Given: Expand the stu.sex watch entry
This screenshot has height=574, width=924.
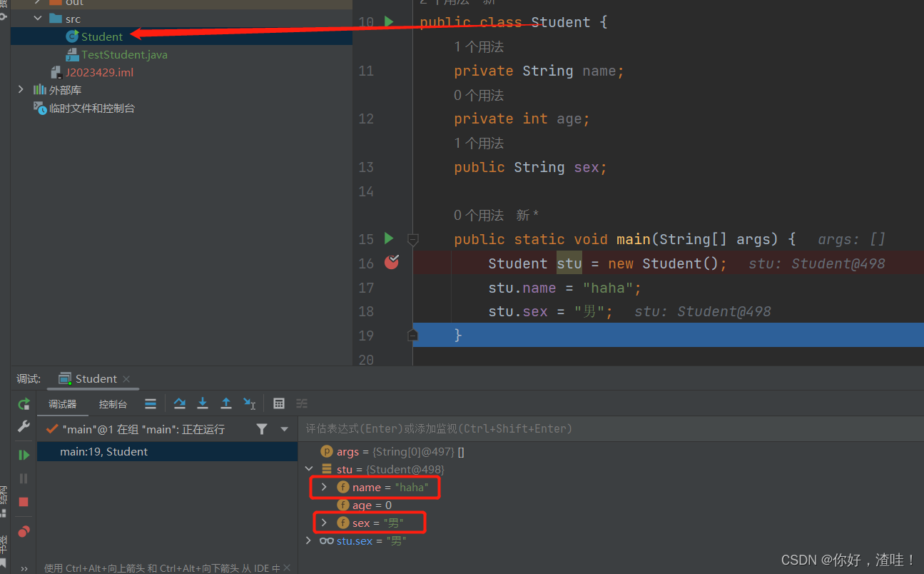Looking at the screenshot, I should click(308, 540).
